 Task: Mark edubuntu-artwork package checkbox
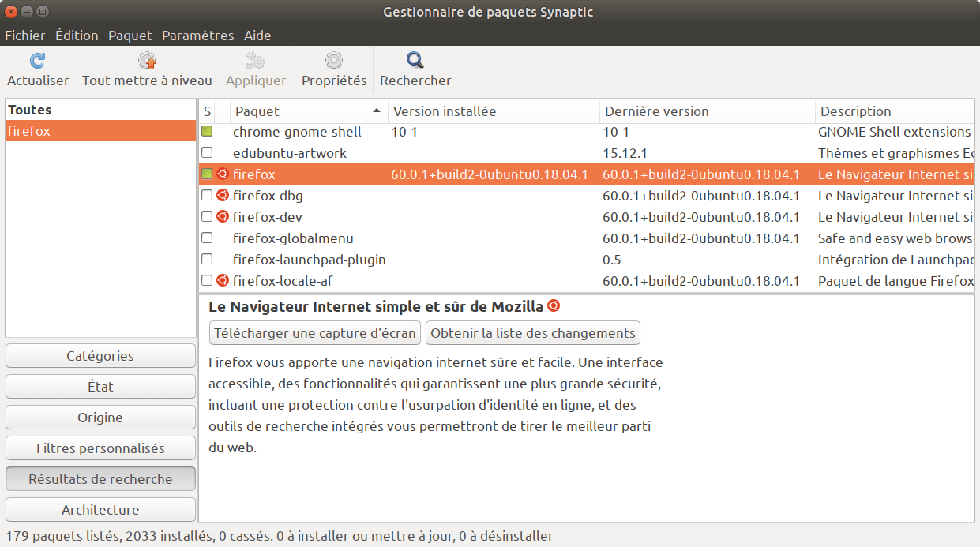[x=207, y=152]
